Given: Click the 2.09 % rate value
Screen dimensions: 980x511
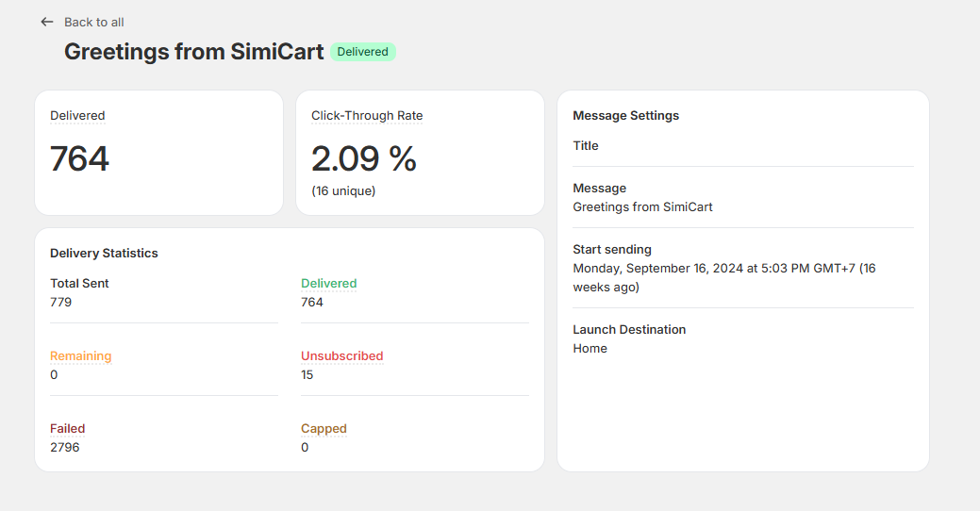Looking at the screenshot, I should pos(363,159).
